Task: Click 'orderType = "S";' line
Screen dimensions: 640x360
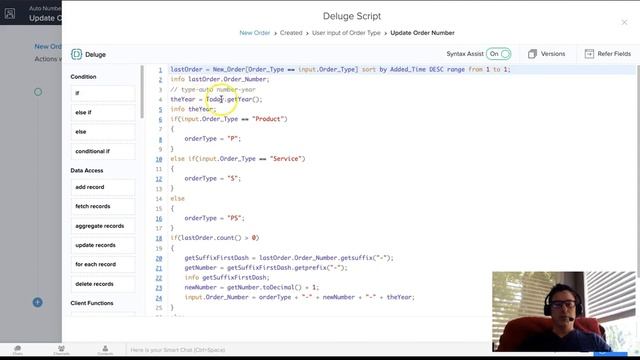Action: [213, 178]
